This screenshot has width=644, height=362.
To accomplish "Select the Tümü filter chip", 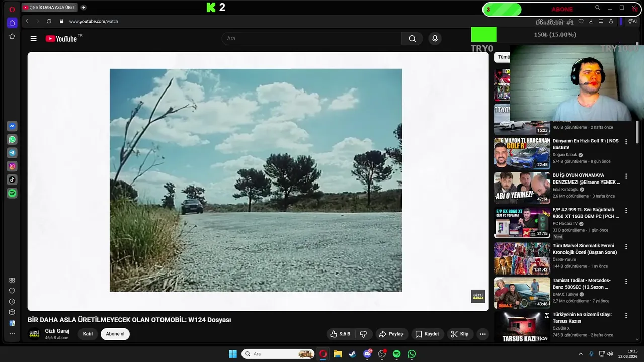I will [x=504, y=57].
